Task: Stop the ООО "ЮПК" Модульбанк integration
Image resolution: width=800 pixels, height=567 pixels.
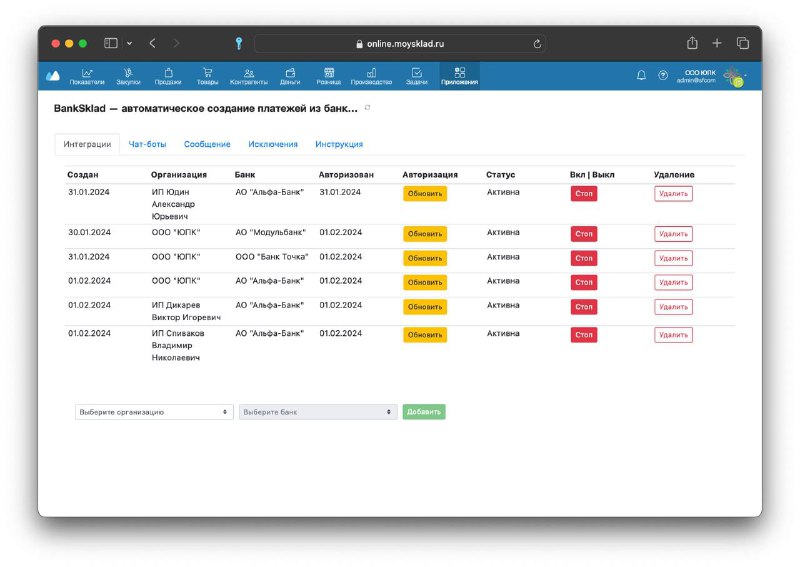Action: tap(584, 234)
